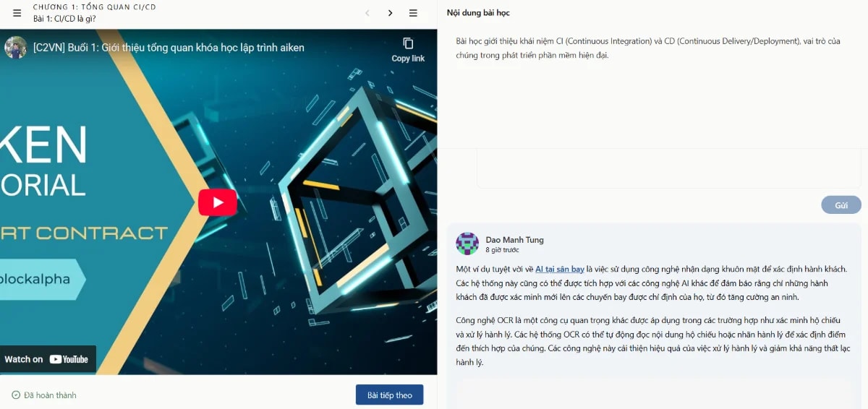This screenshot has height=409, width=868.
Task: Click Dao Manh Tung's pixel avatar
Action: pos(467,244)
